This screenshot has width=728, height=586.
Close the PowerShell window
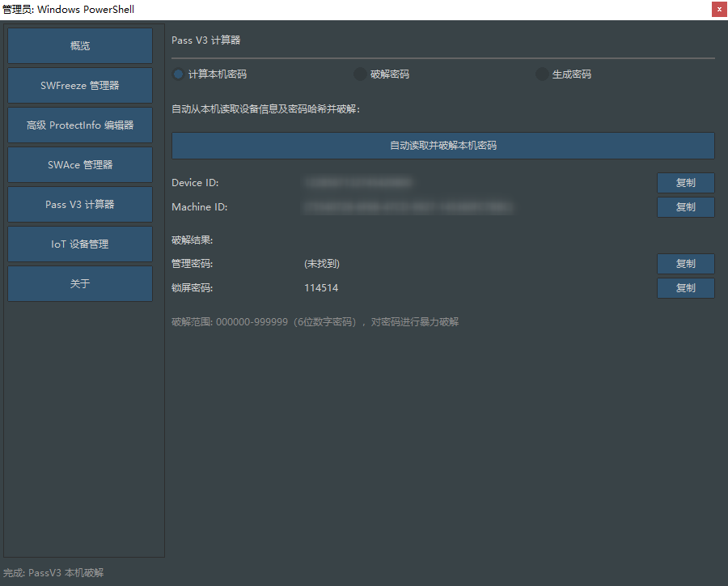(719, 9)
